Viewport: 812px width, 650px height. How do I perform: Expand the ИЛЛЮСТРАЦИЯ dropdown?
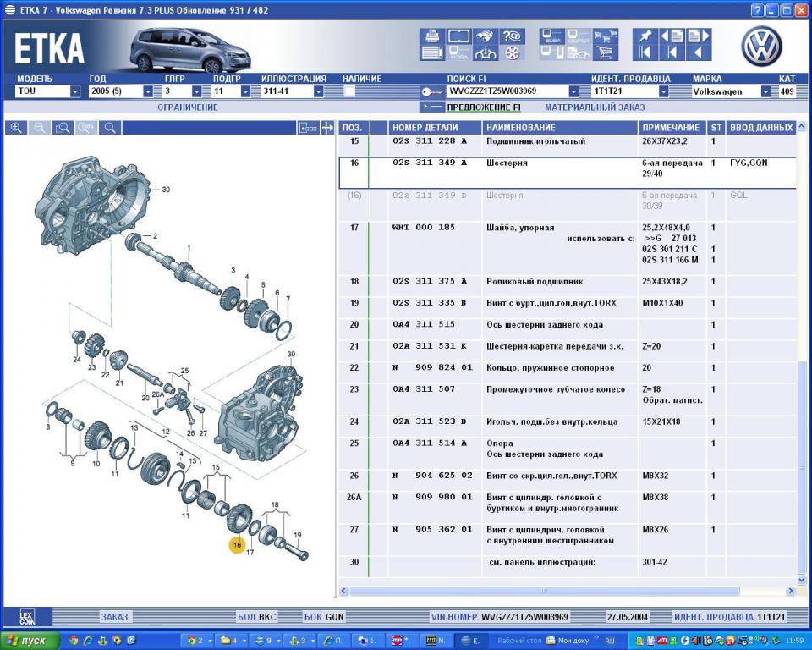click(319, 91)
